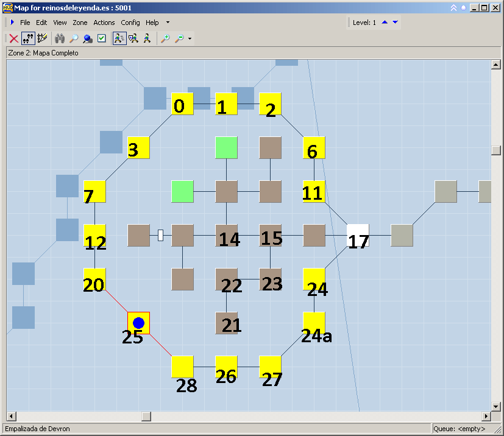This screenshot has width=504, height=436.
Task: Toggle the pressed walking figure mode button
Action: tap(119, 38)
